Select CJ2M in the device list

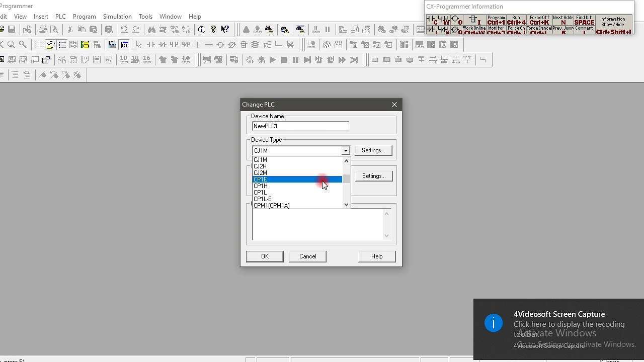tap(297, 172)
